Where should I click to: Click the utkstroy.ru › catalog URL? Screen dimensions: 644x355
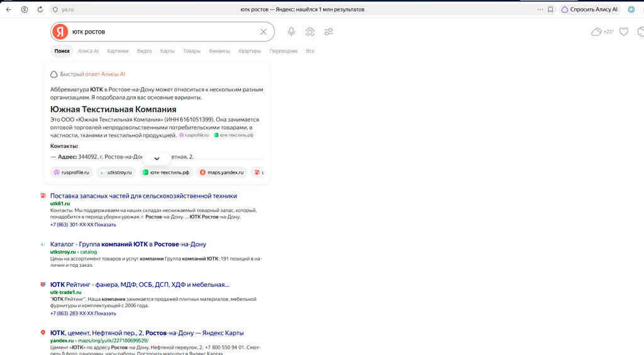[74, 252]
